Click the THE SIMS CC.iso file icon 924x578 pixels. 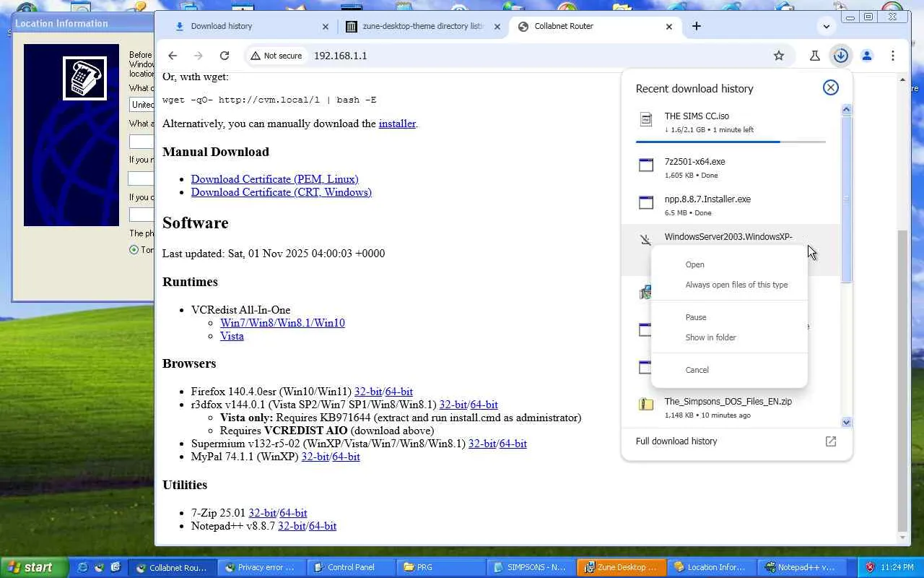tap(646, 119)
